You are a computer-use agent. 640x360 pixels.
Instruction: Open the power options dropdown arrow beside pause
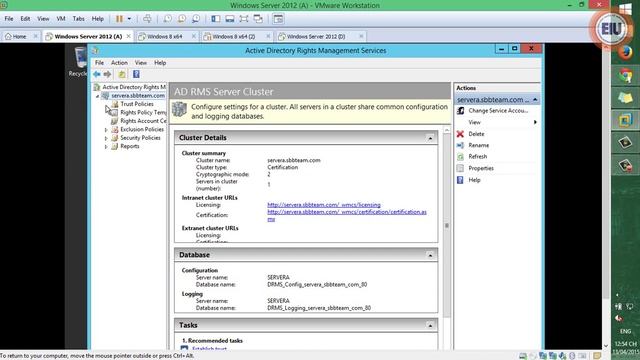pos(129,19)
